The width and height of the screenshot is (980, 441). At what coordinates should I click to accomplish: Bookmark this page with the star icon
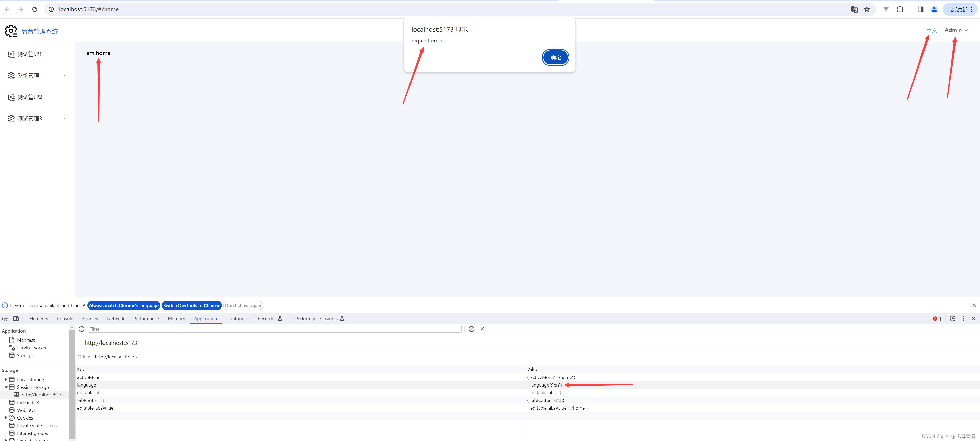[x=867, y=9]
